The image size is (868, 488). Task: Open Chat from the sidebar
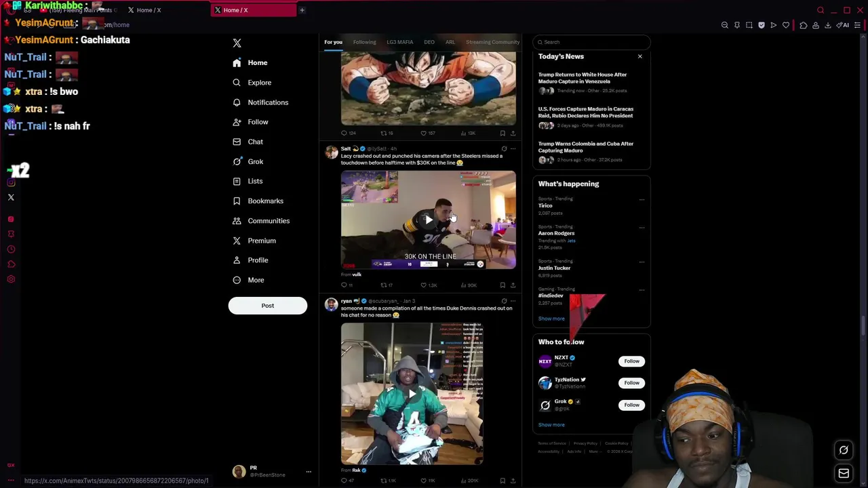[x=248, y=142]
